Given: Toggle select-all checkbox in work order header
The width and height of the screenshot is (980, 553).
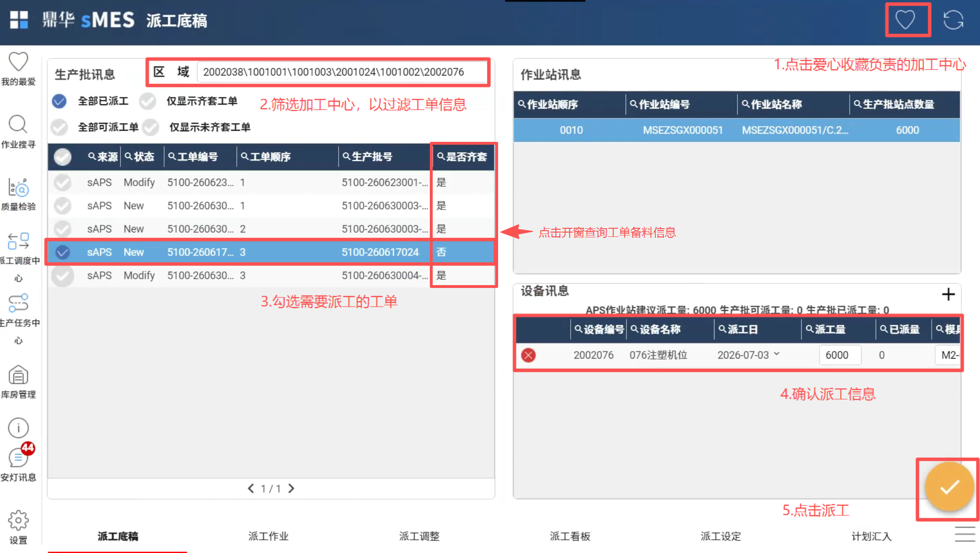Looking at the screenshot, I should pyautogui.click(x=63, y=157).
